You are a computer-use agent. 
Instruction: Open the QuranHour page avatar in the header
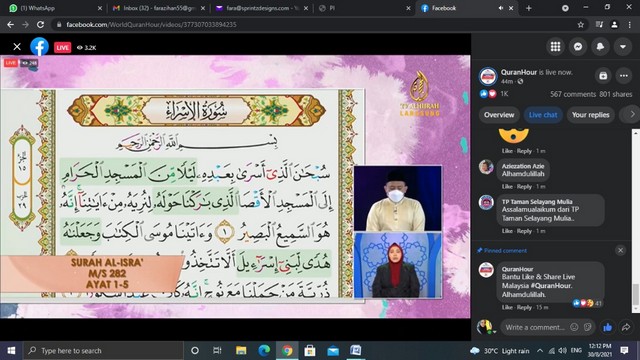click(x=488, y=76)
